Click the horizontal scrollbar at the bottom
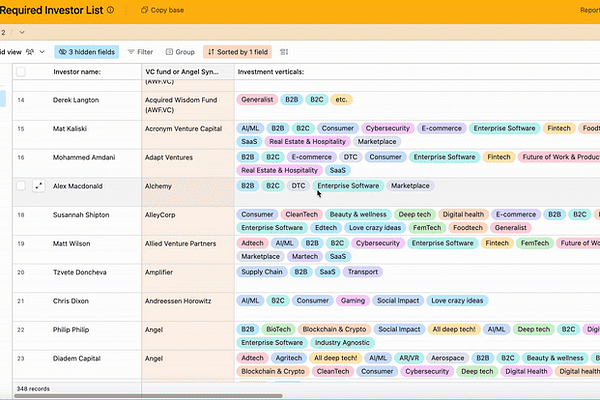600x400 pixels. click(x=148, y=396)
